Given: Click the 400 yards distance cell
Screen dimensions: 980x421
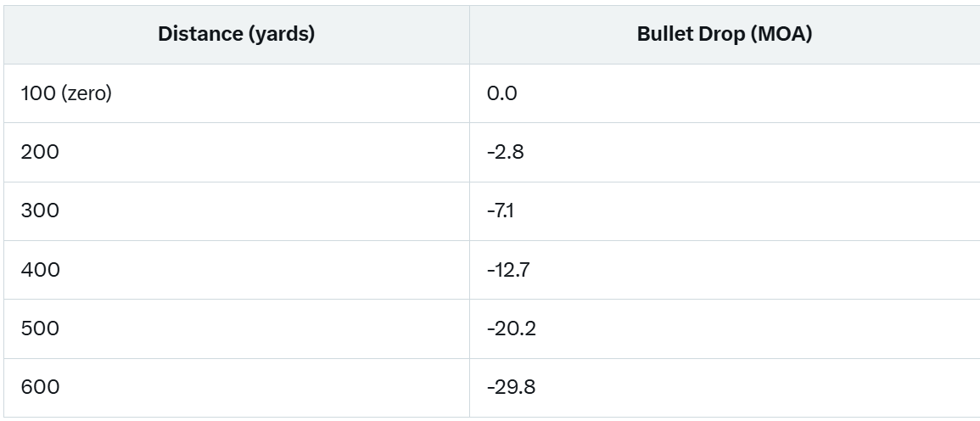Looking at the screenshot, I should tap(236, 270).
